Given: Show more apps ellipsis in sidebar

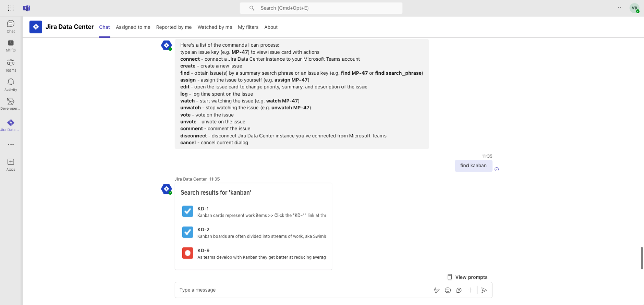Looking at the screenshot, I should click(11, 145).
